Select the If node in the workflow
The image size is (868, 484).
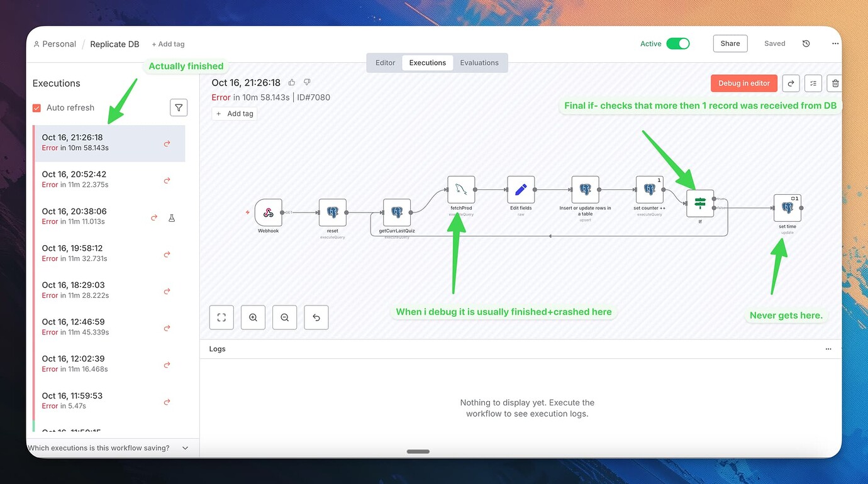pyautogui.click(x=700, y=203)
